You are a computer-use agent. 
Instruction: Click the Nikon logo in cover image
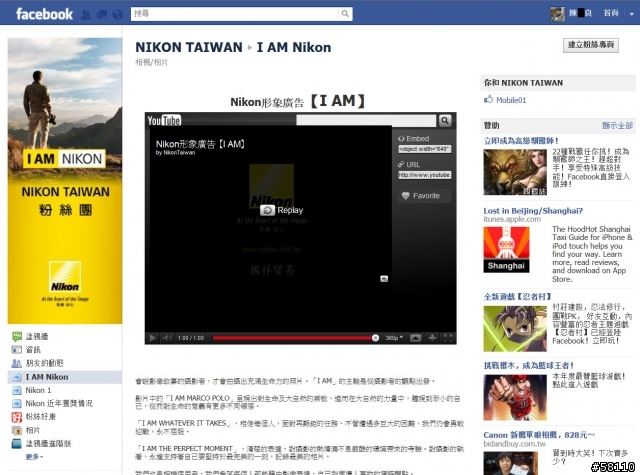65,277
